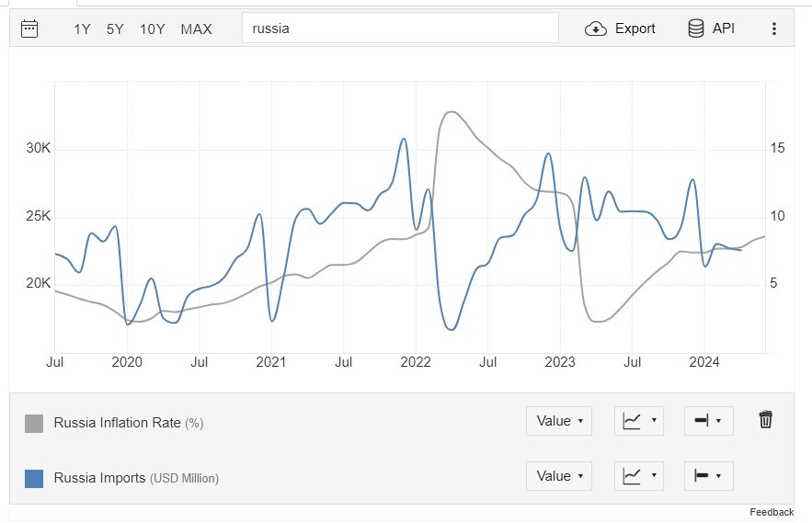This screenshot has width=812, height=523.
Task: Click the 2023 x-axis label
Action: coord(560,362)
